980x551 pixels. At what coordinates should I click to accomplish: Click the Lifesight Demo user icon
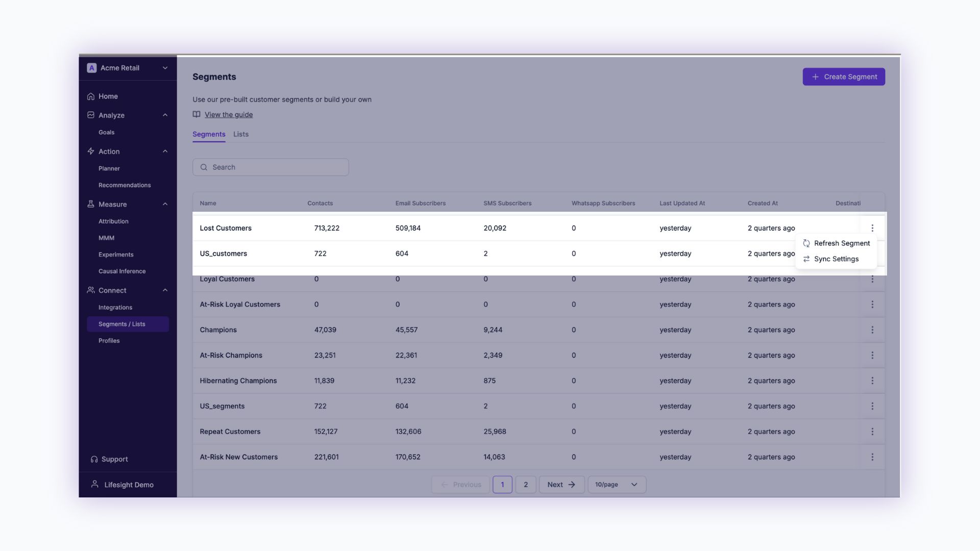94,484
